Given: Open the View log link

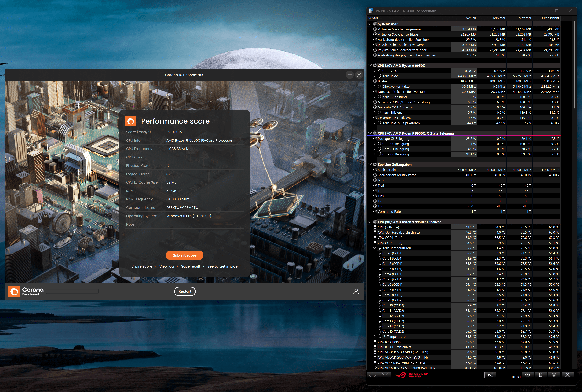Looking at the screenshot, I should point(167,266).
